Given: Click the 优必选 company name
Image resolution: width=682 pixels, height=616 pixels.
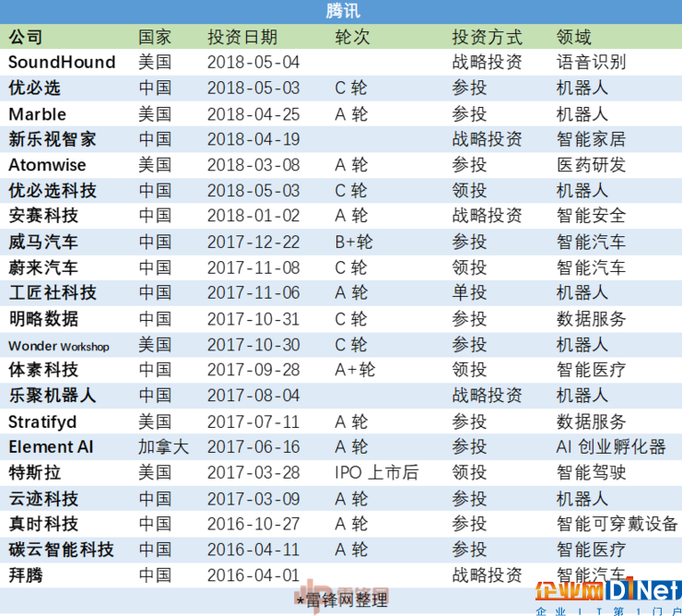Looking at the screenshot, I should coord(34,88).
